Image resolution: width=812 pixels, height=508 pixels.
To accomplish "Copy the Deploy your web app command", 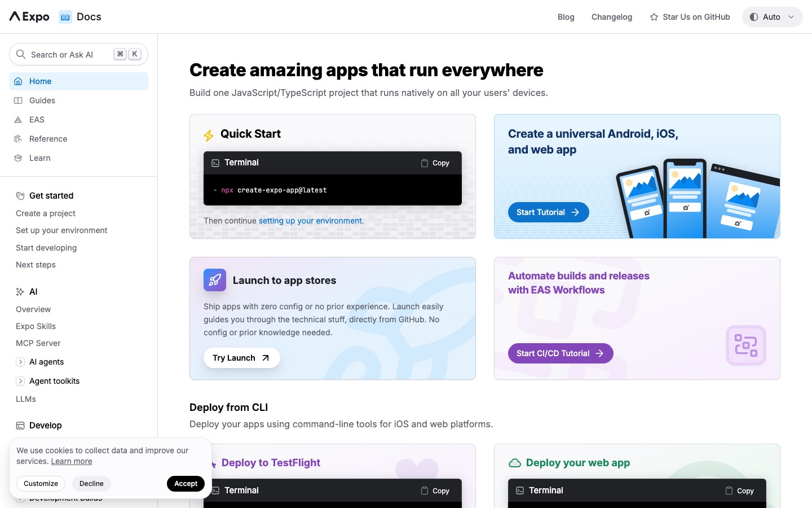I will pos(740,491).
